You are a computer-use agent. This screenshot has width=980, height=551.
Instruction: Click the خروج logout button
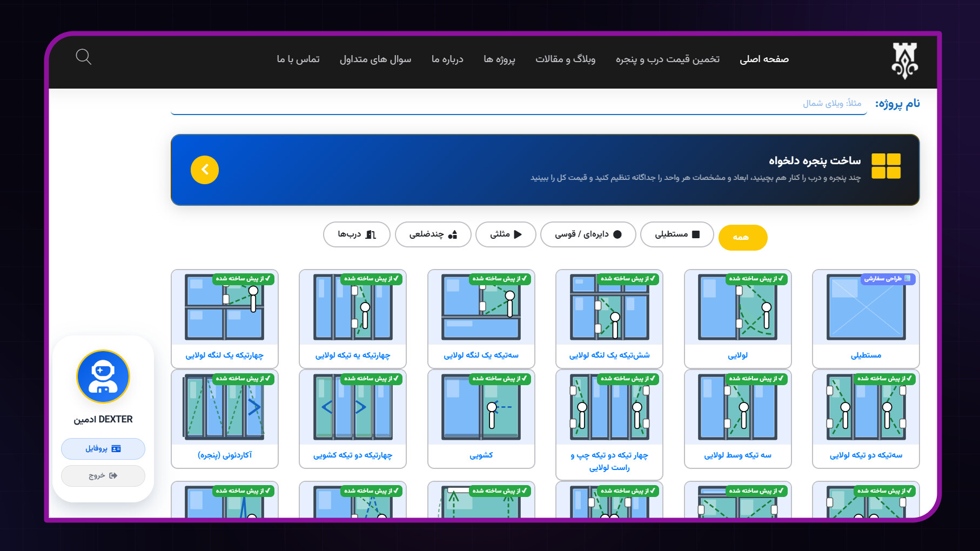pos(103,476)
